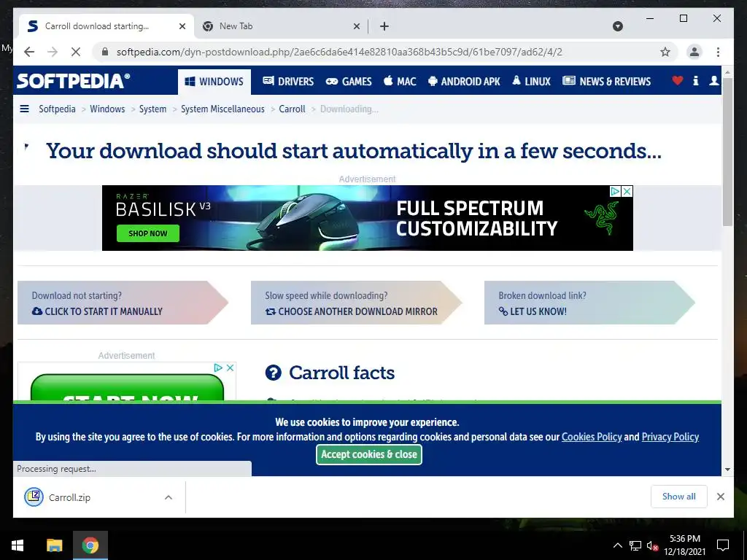Open Chrome's three-dot menu

click(x=718, y=52)
